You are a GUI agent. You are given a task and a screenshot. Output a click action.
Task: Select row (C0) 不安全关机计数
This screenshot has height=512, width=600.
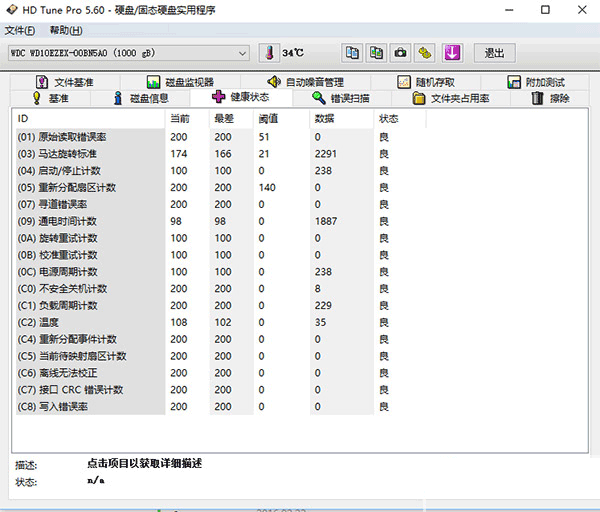point(220,289)
